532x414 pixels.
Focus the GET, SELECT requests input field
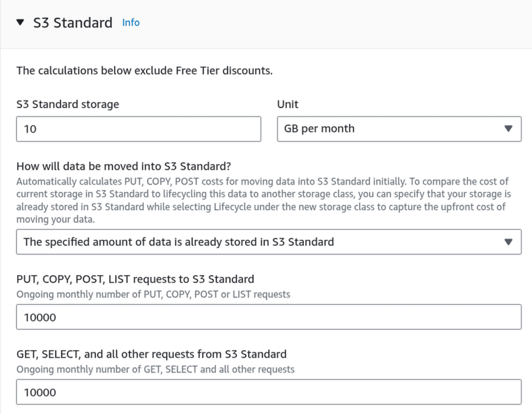tap(269, 392)
